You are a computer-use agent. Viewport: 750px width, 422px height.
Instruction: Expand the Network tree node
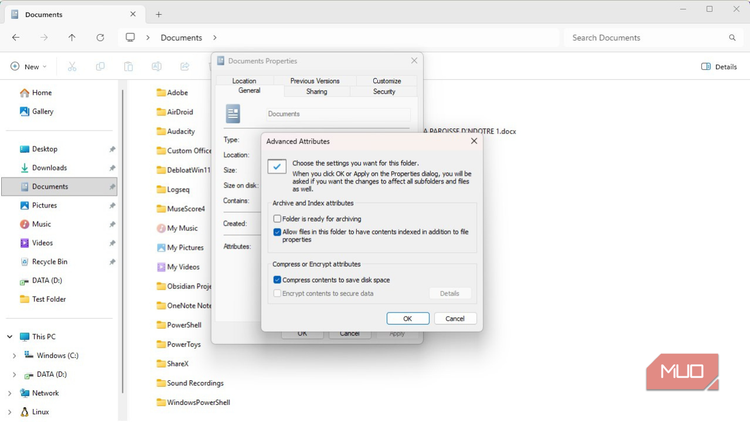[10, 393]
